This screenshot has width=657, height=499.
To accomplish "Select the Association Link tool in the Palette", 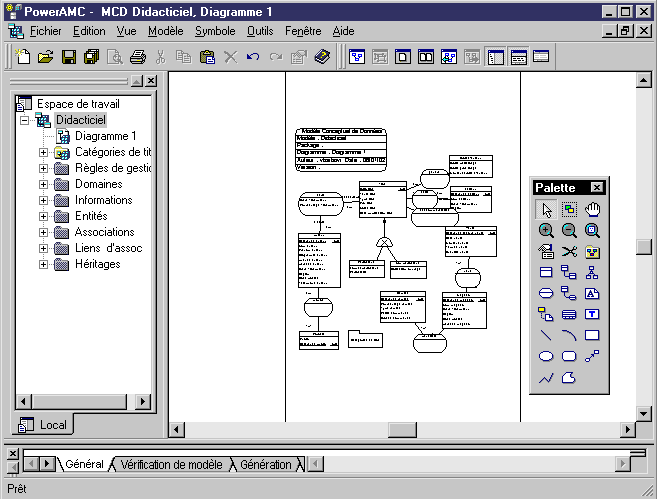I will coord(569,294).
